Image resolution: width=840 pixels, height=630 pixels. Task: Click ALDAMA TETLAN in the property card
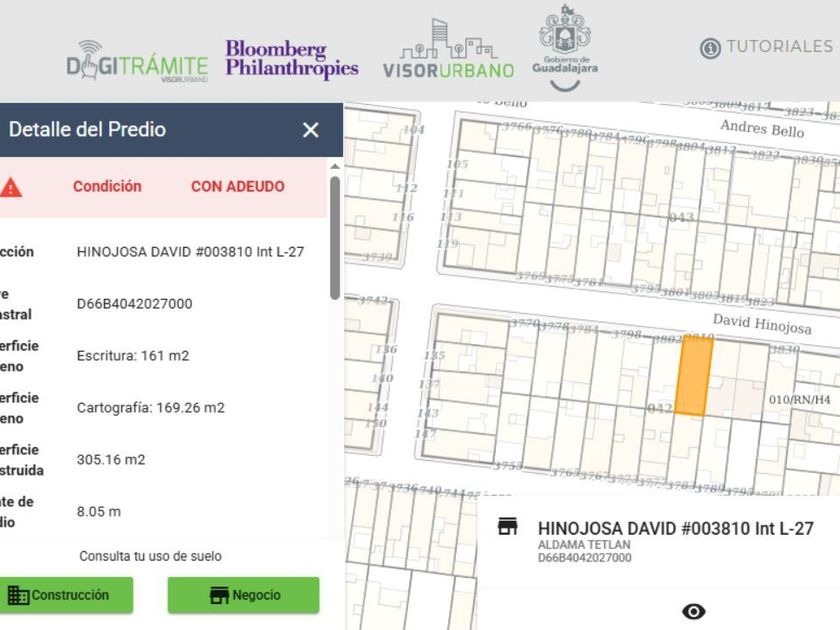coord(584,545)
